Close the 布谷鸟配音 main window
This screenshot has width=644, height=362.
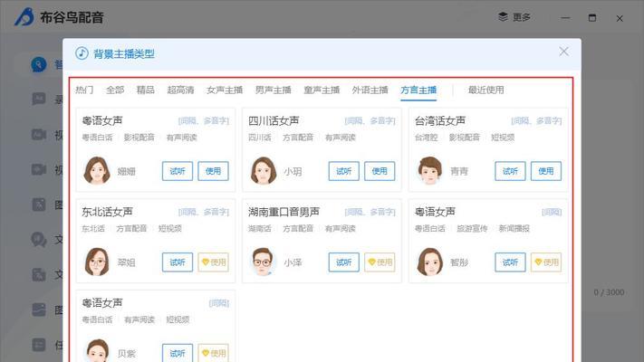(620, 18)
